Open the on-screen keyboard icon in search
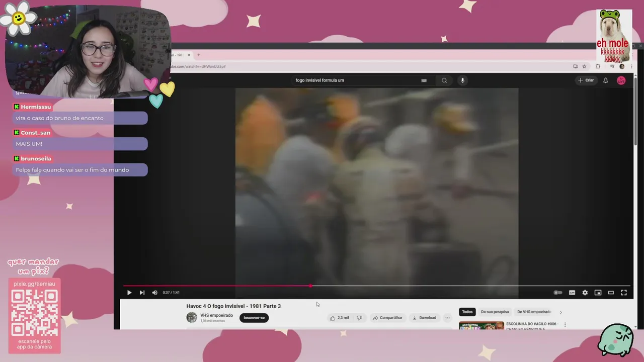644x362 pixels. tap(424, 80)
